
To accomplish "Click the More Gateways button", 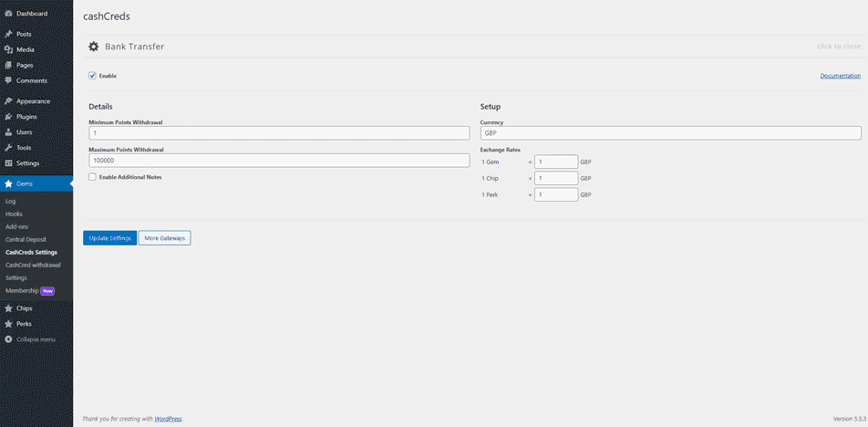I will [x=164, y=238].
